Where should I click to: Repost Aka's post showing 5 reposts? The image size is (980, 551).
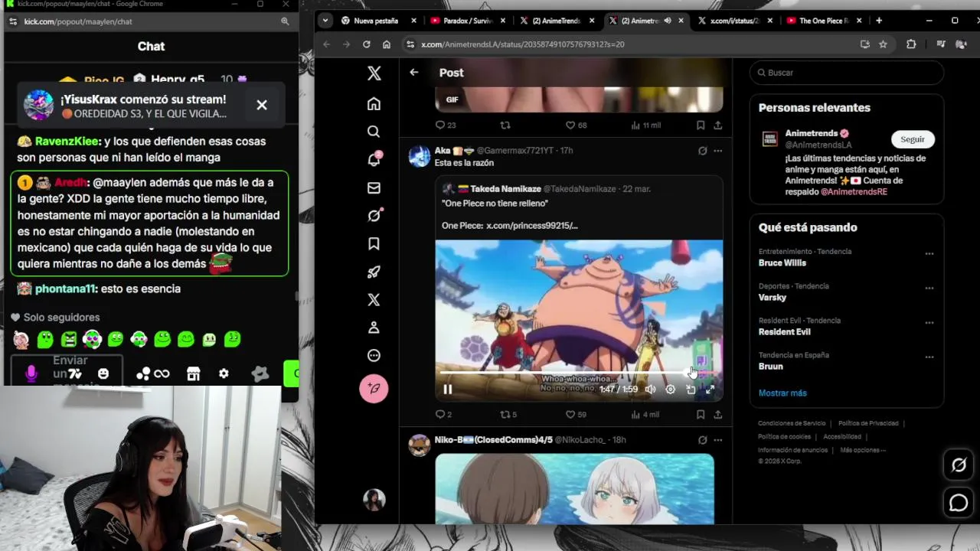(508, 414)
